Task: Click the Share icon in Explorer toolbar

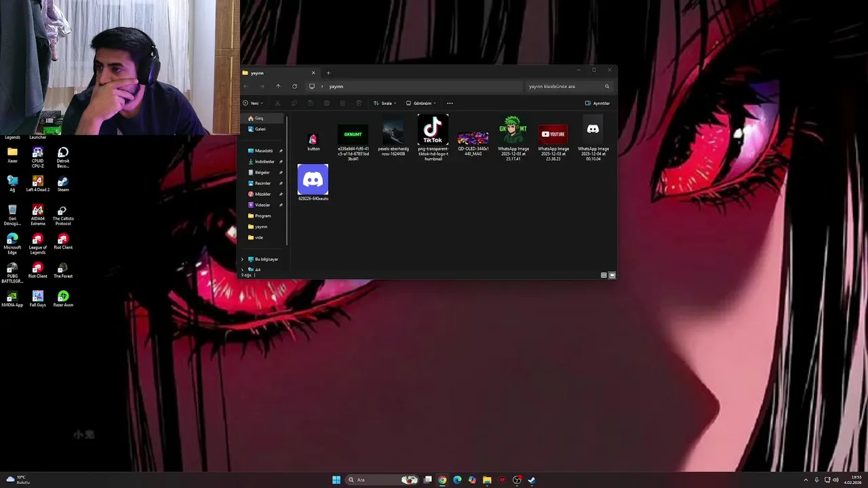Action: click(x=342, y=103)
